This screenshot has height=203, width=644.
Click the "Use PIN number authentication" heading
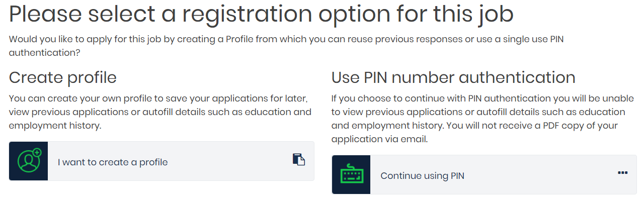tap(453, 77)
